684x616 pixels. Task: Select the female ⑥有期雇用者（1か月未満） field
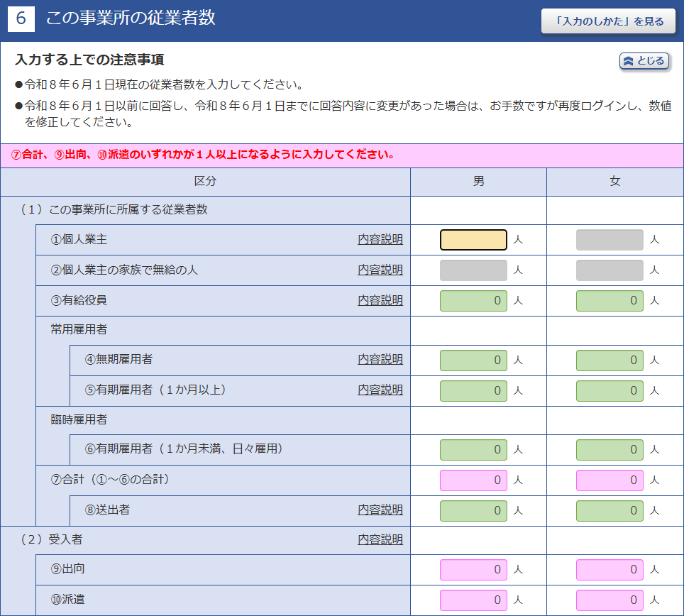tap(609, 450)
